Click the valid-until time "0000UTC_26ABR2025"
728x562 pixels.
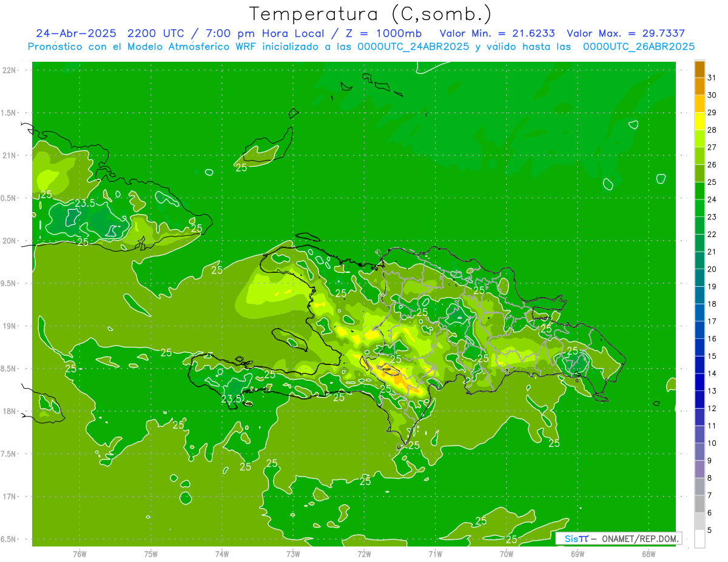(x=639, y=47)
